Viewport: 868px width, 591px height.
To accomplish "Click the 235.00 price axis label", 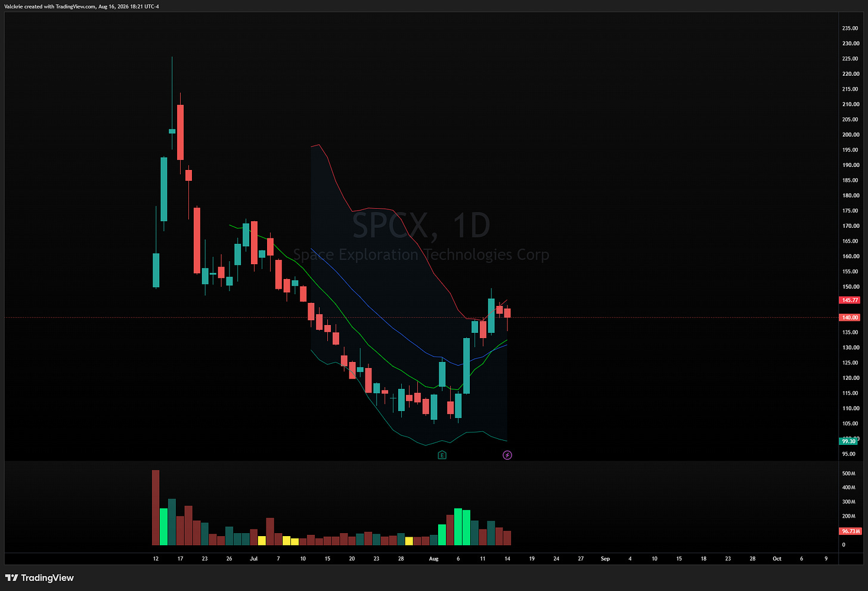I will point(850,29).
